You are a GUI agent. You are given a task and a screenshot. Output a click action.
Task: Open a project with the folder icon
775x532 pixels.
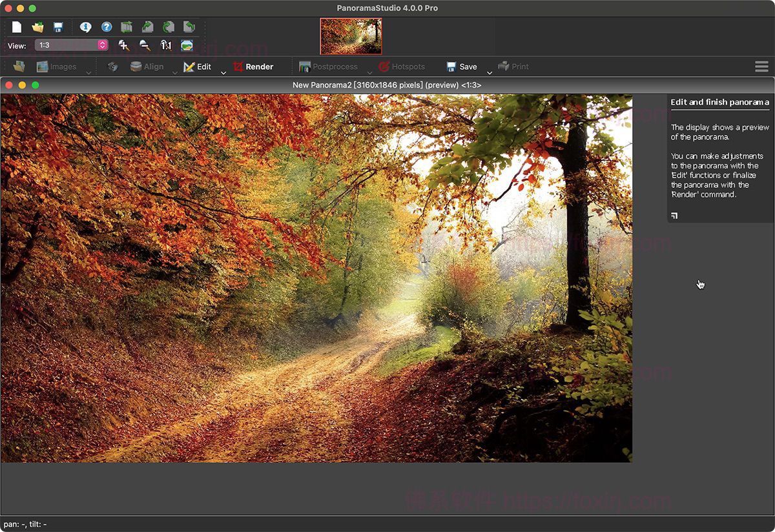click(38, 27)
